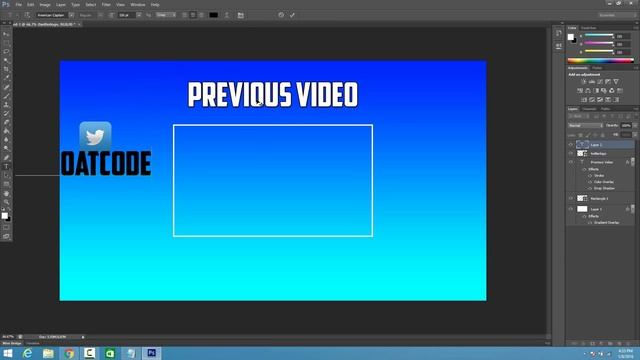Select the Brush tool
This screenshot has height=360, width=640.
click(x=6, y=96)
